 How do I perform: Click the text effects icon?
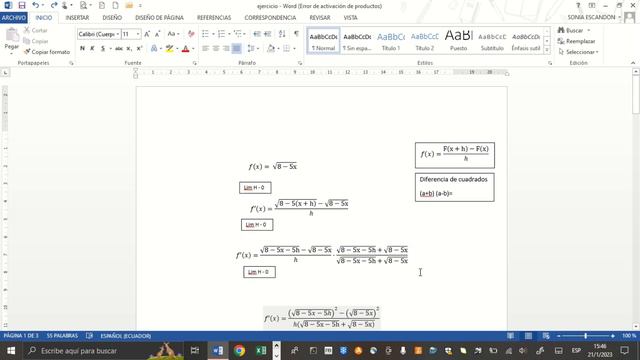pyautogui.click(x=154, y=49)
